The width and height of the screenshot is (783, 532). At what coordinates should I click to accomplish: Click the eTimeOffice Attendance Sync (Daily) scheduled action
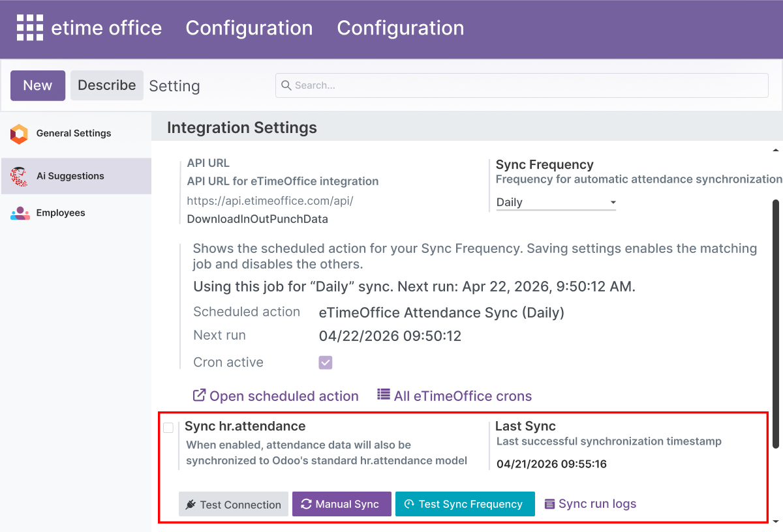tap(442, 312)
